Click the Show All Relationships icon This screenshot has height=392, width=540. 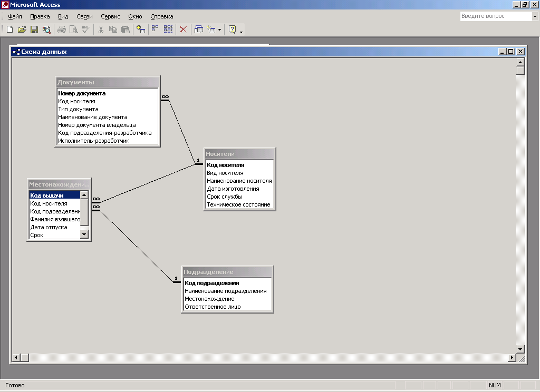[x=168, y=30]
